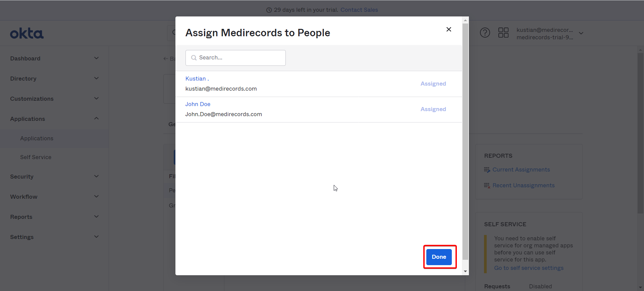Click the scroll up arrow in dialog

click(x=465, y=20)
